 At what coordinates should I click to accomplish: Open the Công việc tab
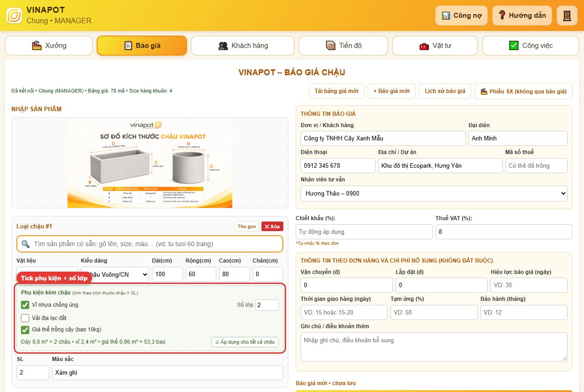(x=530, y=46)
